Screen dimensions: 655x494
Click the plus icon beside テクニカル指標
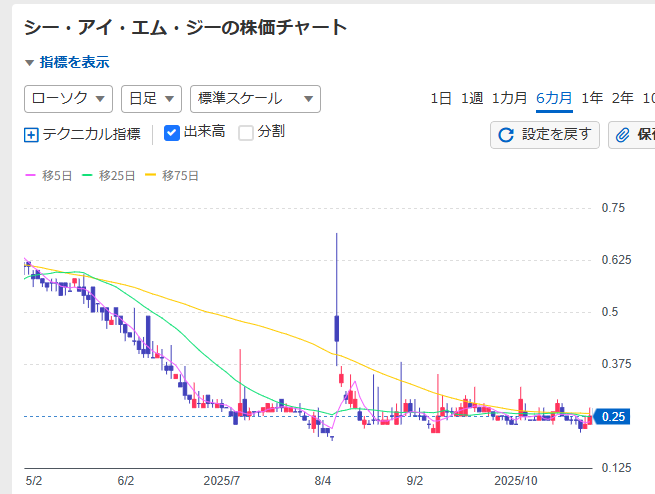point(31,134)
